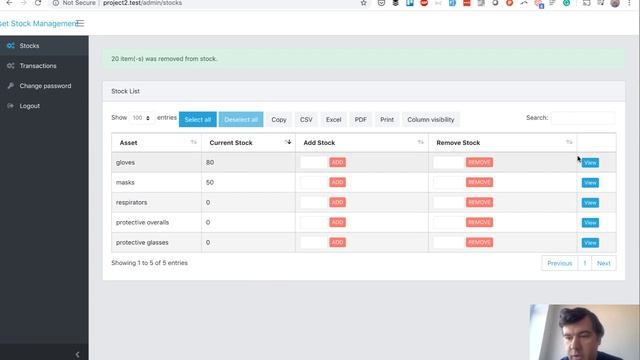Click the browser back arrow

click(x=9, y=3)
